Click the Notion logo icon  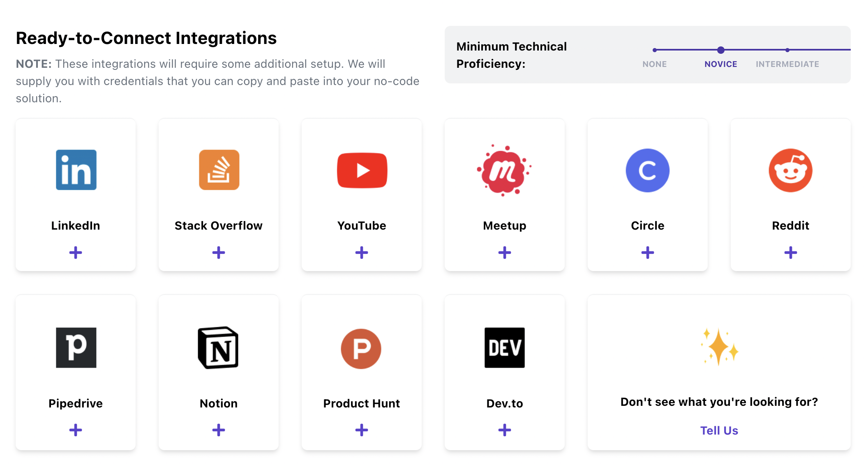[x=218, y=347]
